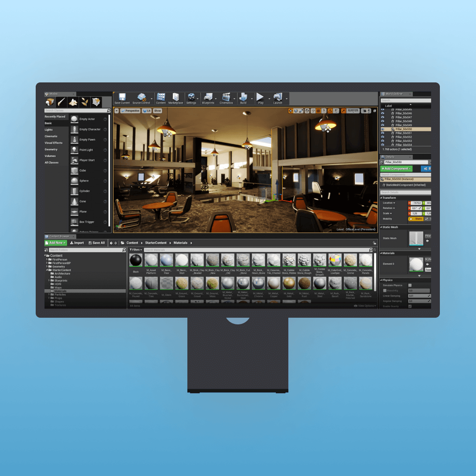
Task: Click the Save Current toolbar icon
Action: pos(122,97)
